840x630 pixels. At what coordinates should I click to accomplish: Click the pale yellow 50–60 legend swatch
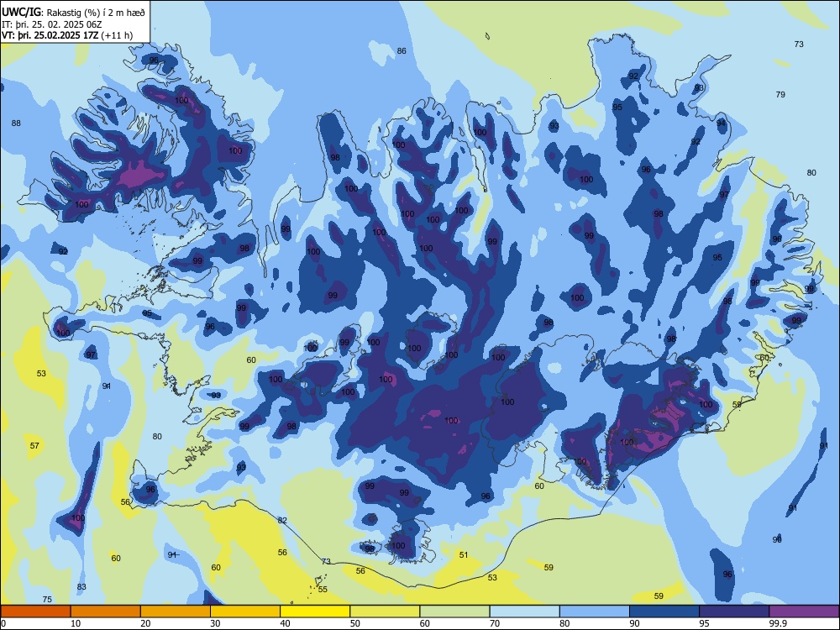pos(385,612)
